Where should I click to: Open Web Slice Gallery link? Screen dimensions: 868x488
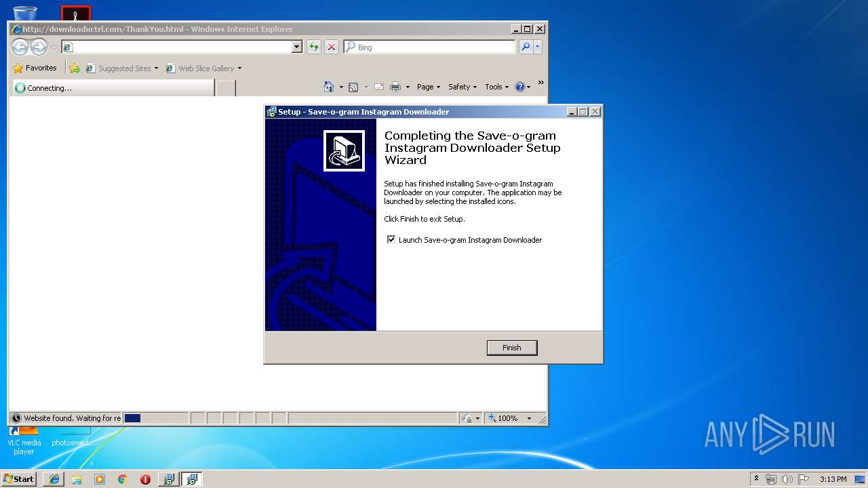[x=200, y=68]
